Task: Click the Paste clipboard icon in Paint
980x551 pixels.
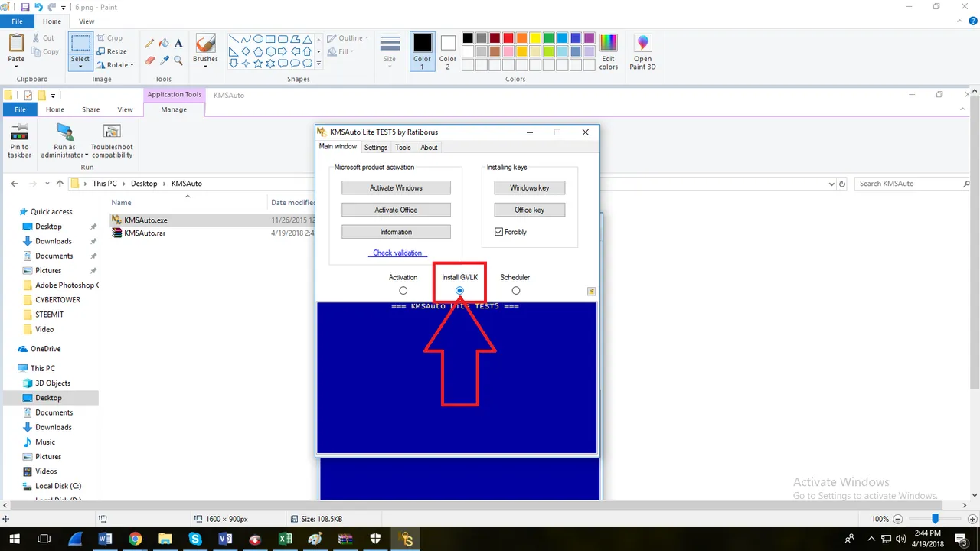Action: coord(16,43)
